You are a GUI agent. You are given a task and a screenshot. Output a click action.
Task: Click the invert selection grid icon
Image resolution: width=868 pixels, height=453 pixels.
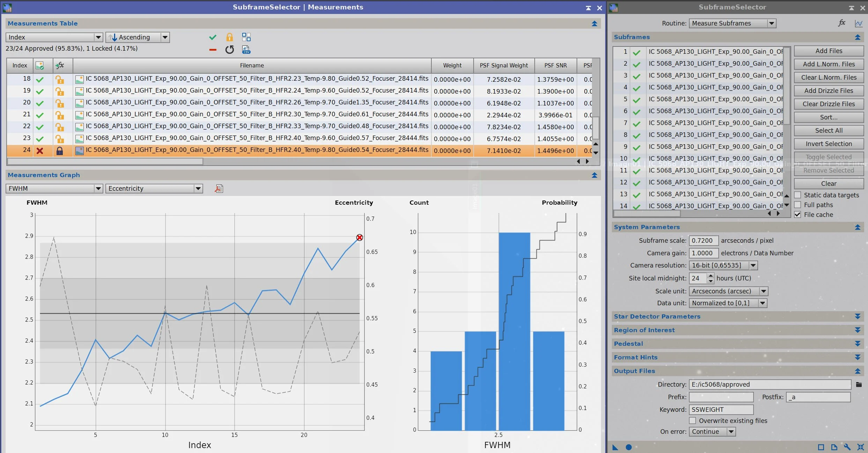[x=246, y=37]
